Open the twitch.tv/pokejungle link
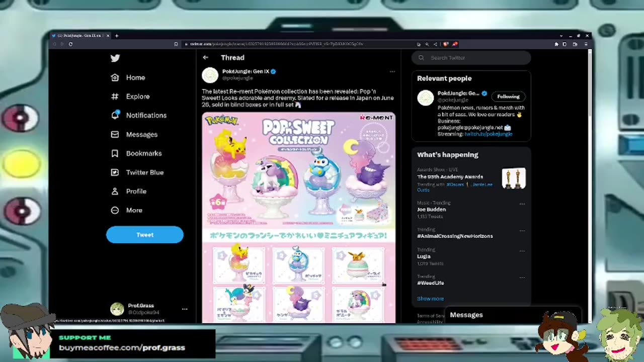Image resolution: width=644 pixels, height=362 pixels. coord(488,134)
